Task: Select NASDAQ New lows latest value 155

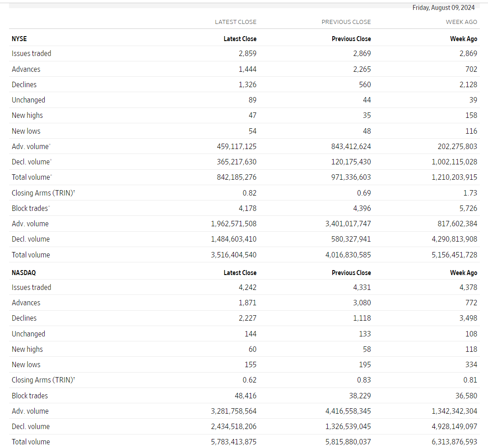Action: click(251, 364)
